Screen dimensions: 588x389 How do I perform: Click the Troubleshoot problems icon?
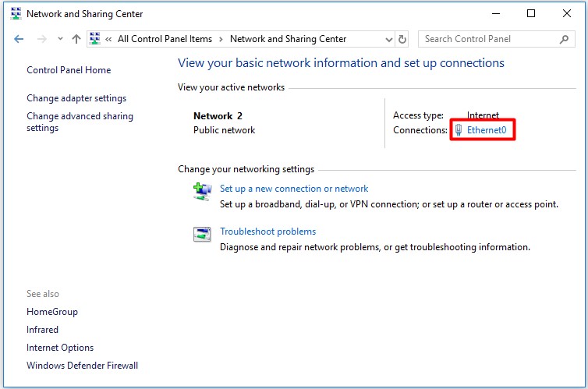tap(202, 235)
